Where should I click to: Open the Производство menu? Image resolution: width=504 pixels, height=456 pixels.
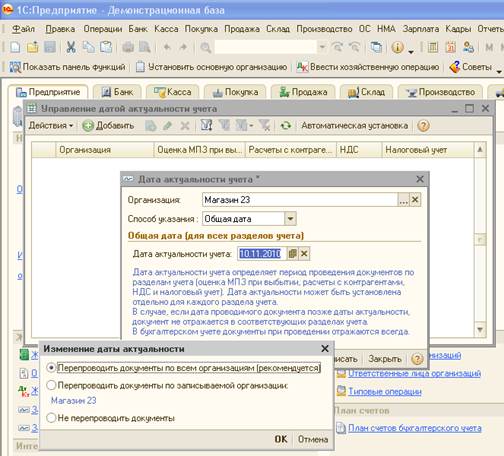point(324,29)
